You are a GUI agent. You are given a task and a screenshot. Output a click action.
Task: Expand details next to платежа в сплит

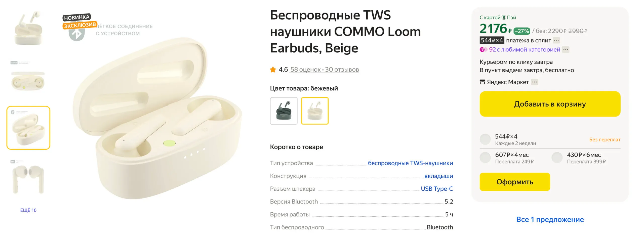(x=556, y=40)
